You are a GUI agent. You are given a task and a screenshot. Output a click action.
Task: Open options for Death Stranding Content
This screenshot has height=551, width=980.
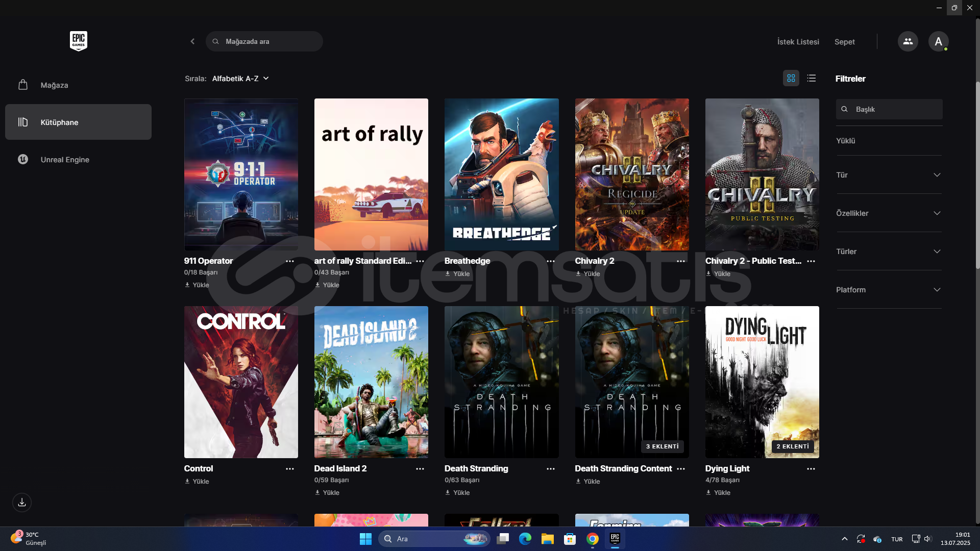[681, 469]
